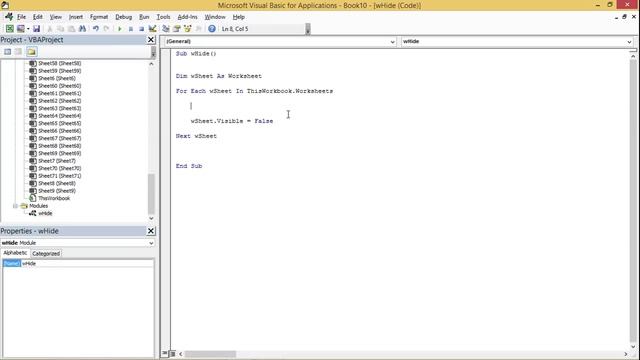The height and width of the screenshot is (360, 640).
Task: Close the Properties - wHide pane
Action: (x=151, y=231)
